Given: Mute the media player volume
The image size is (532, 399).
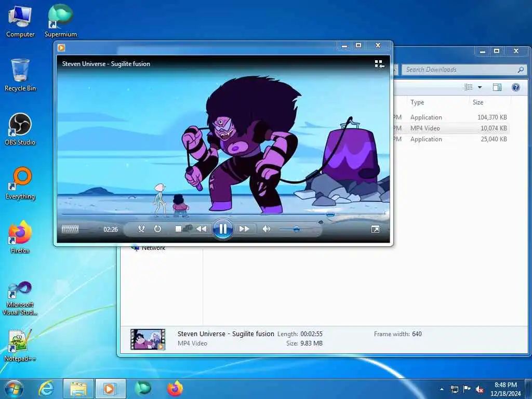Looking at the screenshot, I should 267,229.
